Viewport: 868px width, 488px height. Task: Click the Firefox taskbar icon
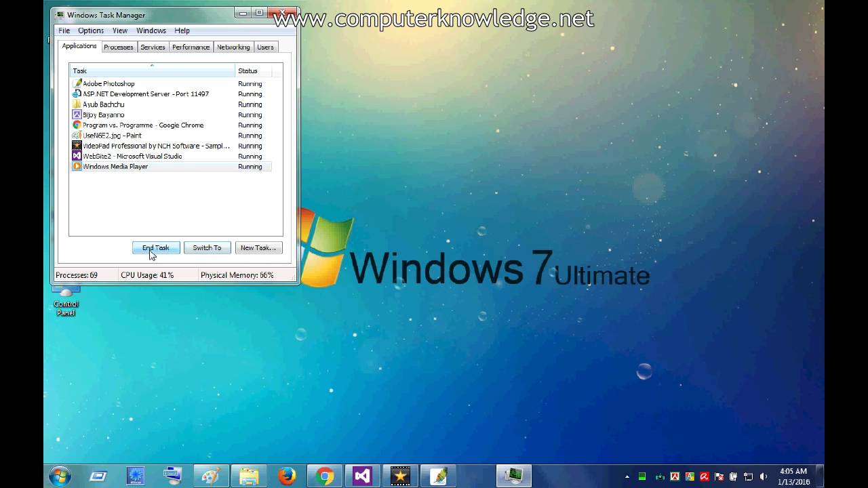[x=287, y=476]
